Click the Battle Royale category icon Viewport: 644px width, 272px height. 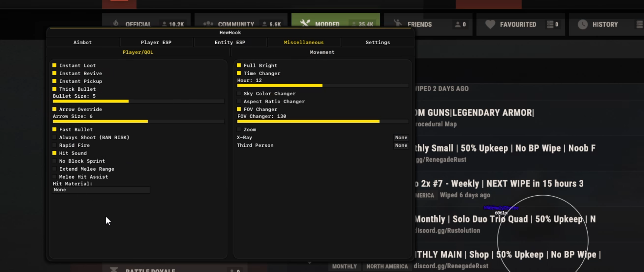click(x=114, y=269)
